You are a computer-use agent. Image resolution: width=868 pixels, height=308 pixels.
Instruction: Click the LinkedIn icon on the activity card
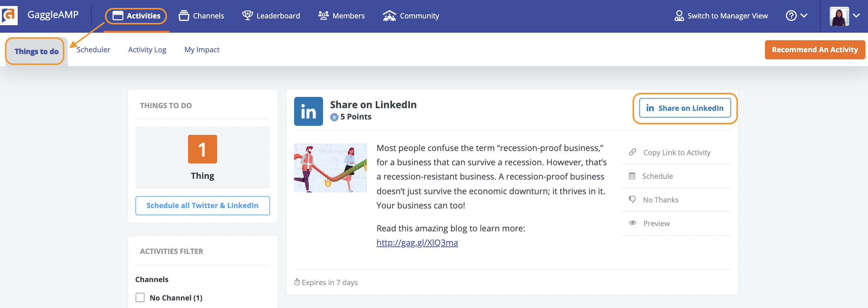pyautogui.click(x=308, y=111)
